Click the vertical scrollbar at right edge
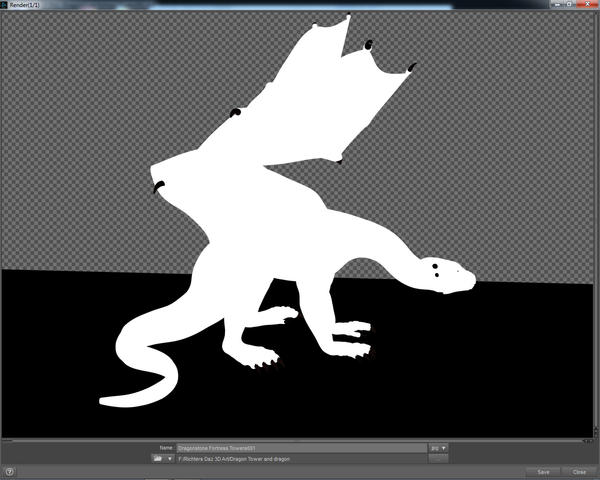 (x=596, y=224)
